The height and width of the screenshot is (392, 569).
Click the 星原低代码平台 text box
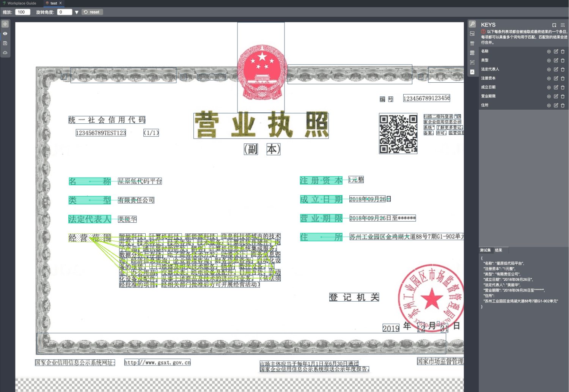[x=140, y=181]
